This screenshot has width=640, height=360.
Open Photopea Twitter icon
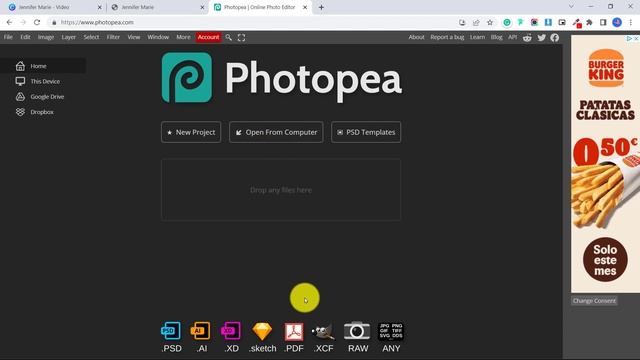(x=542, y=38)
